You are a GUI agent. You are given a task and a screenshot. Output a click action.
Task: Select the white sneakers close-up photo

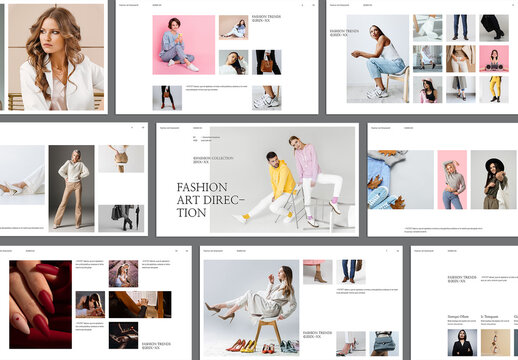pyautogui.click(x=267, y=98)
